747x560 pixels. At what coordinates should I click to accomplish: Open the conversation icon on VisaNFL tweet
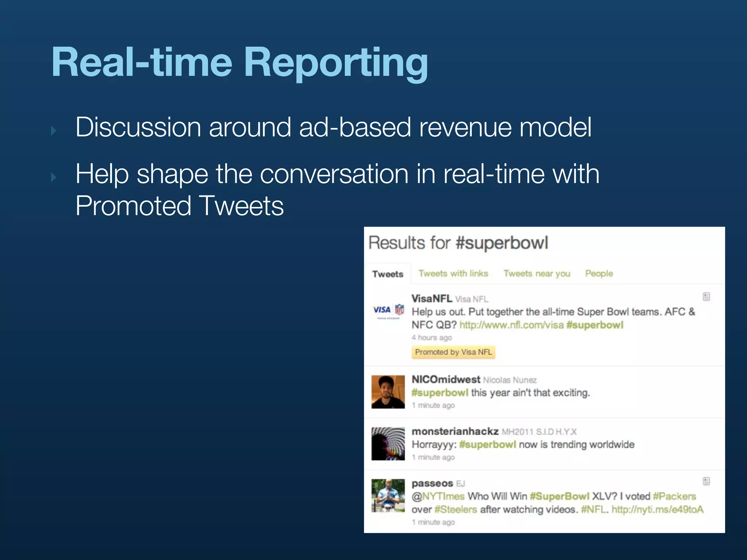pos(706,297)
